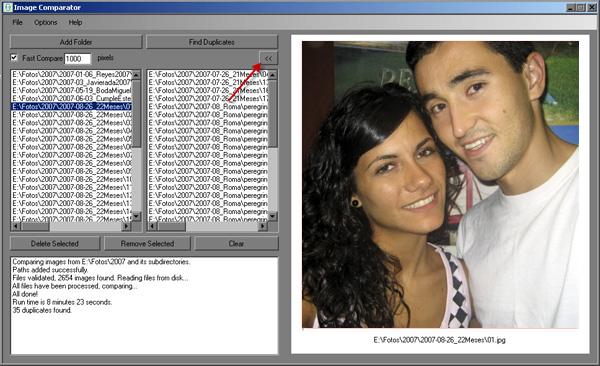Viewport: 600px width, 366px height.
Task: Open the Help menu
Action: 75,23
